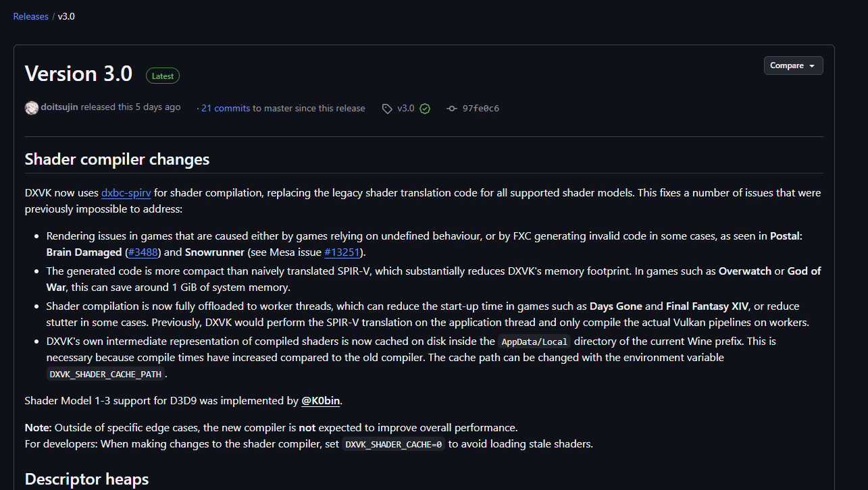868x490 pixels.
Task: Click the Descriptor heaps heading
Action: [86, 479]
